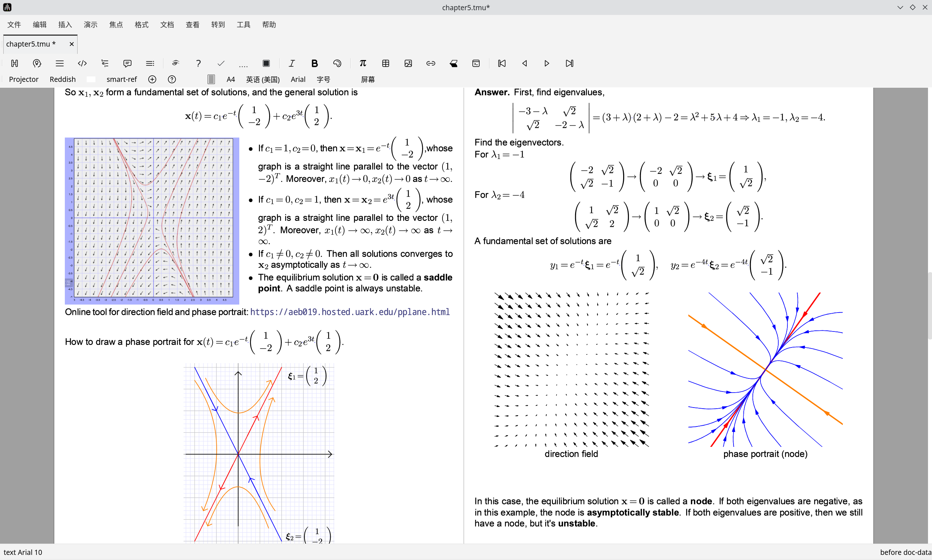The width and height of the screenshot is (932, 560).
Task: Switch to the chapter5.tmu tab
Action: (x=31, y=44)
